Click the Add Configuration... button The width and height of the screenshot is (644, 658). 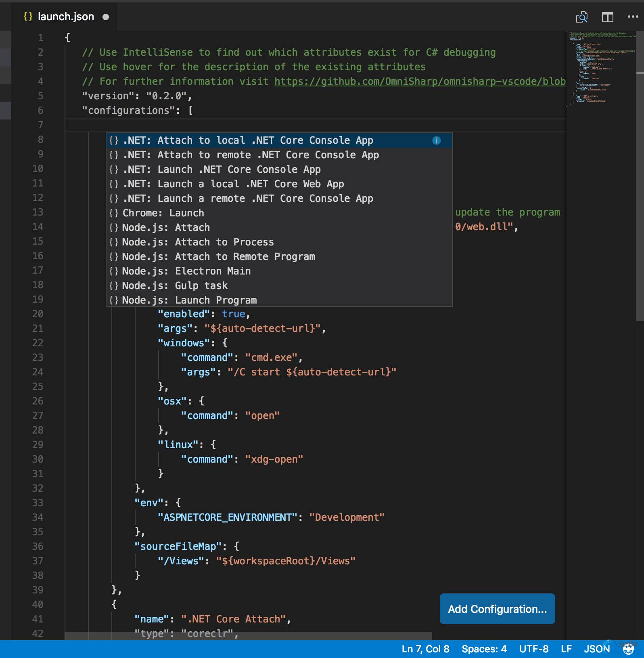point(497,609)
